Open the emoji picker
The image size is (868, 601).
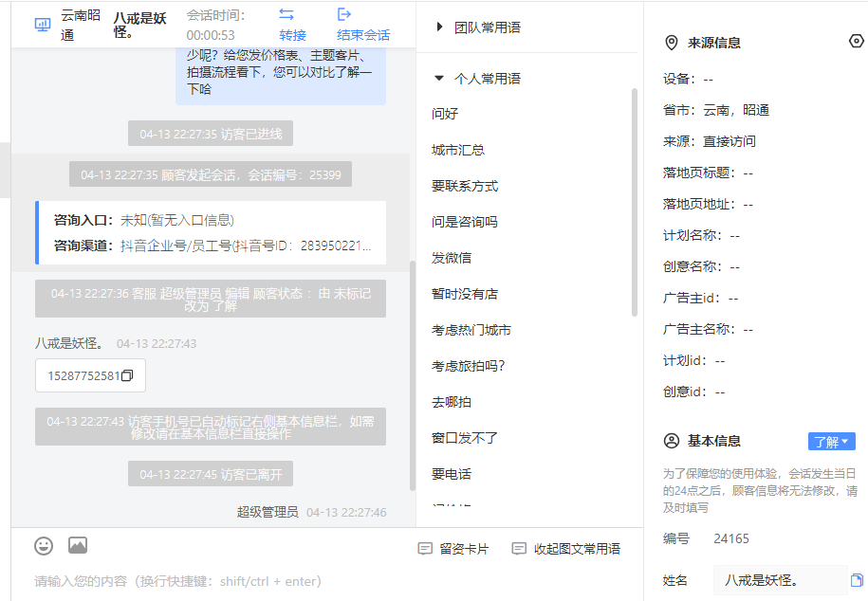click(44, 546)
